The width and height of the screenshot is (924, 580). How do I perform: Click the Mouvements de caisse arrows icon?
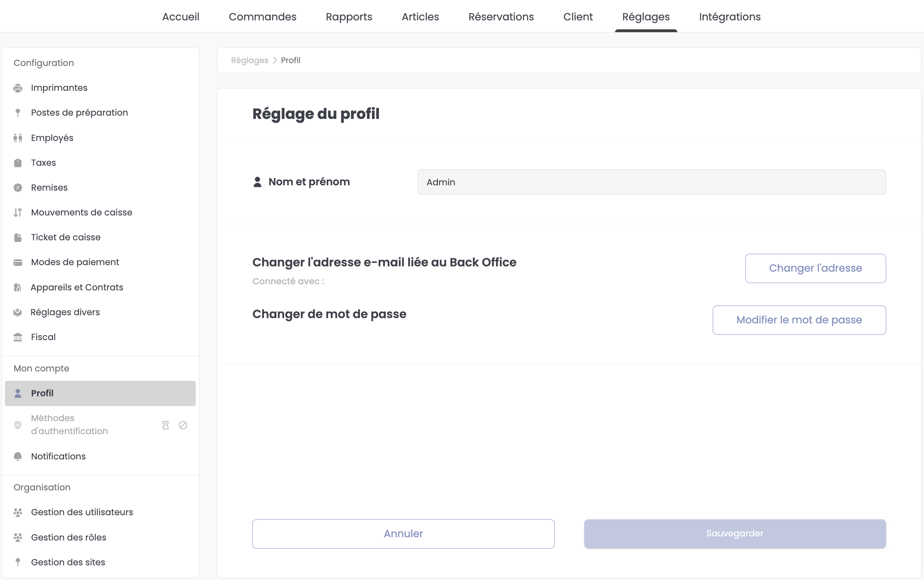[18, 213]
